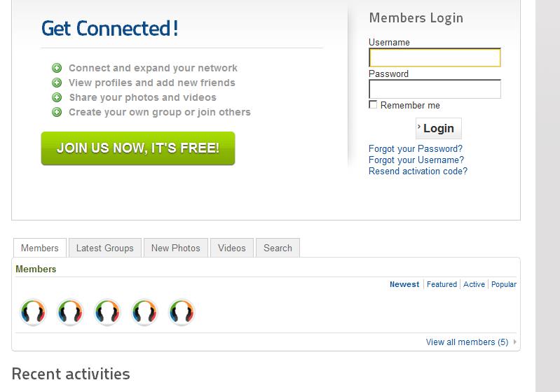
Task: Click the second member avatar icon
Action: [x=70, y=312]
